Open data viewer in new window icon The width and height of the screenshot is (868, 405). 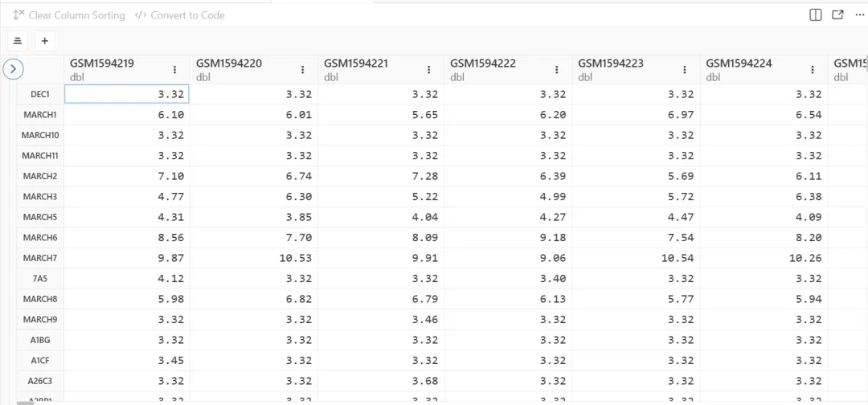point(837,15)
